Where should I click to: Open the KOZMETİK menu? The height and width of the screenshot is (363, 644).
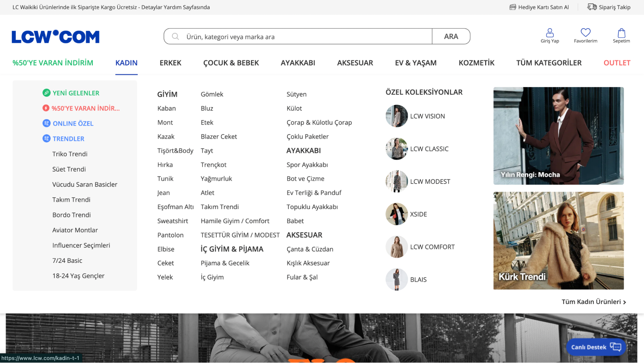point(476,63)
